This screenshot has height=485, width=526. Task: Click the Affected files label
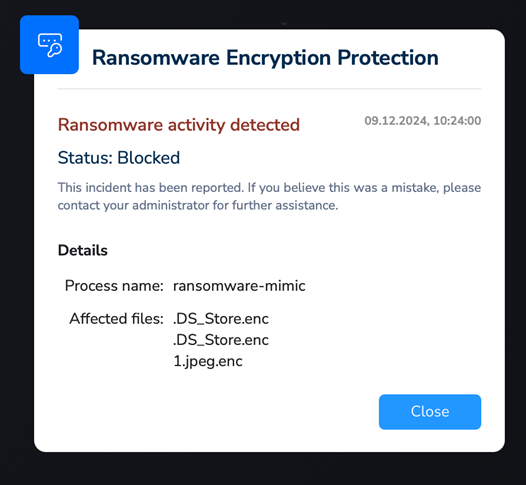pyautogui.click(x=116, y=319)
